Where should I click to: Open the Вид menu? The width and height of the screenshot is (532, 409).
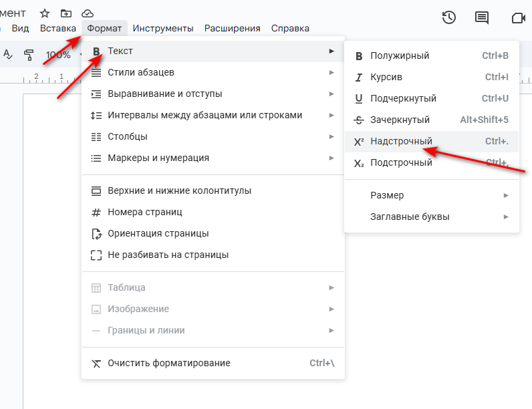[x=20, y=28]
